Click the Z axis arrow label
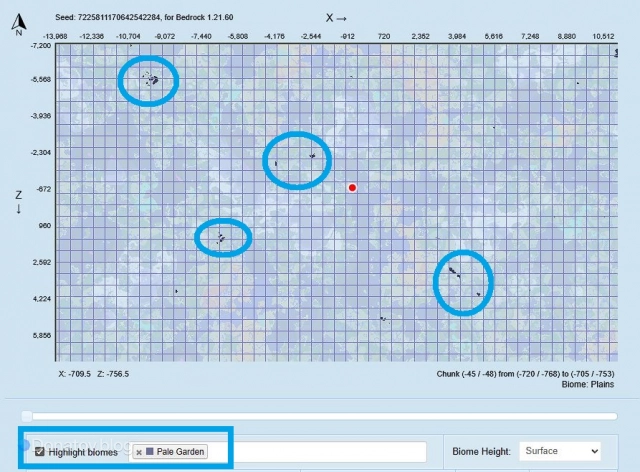This screenshot has height=472, width=640. coord(18,201)
